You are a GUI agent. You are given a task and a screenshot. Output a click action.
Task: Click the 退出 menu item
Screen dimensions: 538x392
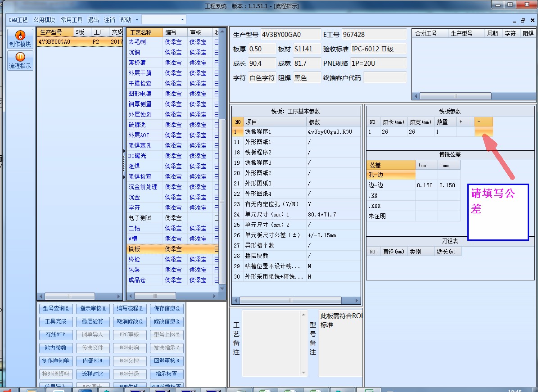pyautogui.click(x=93, y=20)
